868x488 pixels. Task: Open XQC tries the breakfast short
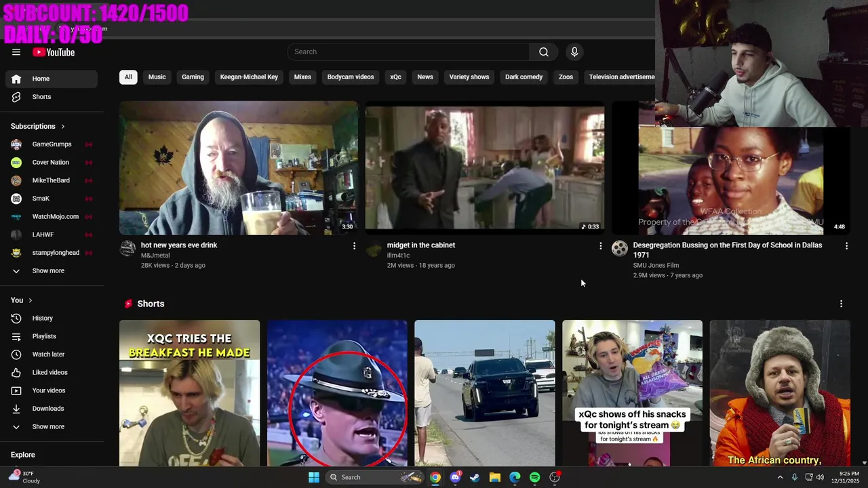[189, 393]
